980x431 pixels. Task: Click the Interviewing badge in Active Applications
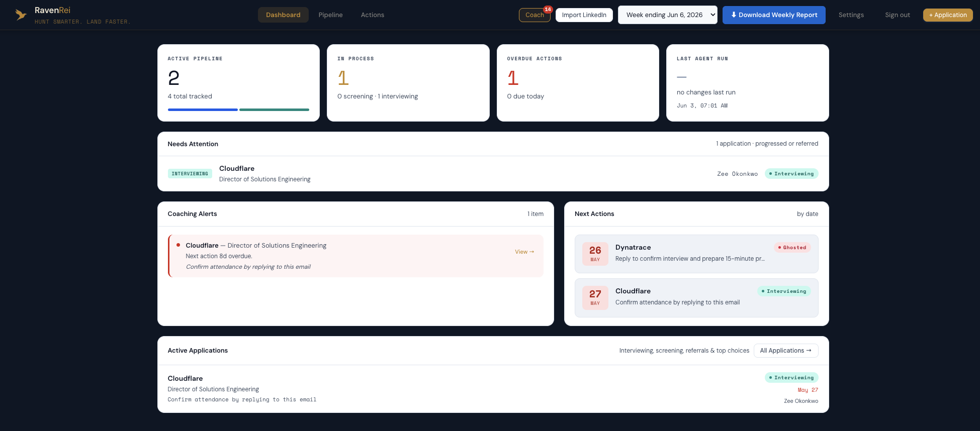[x=791, y=378]
